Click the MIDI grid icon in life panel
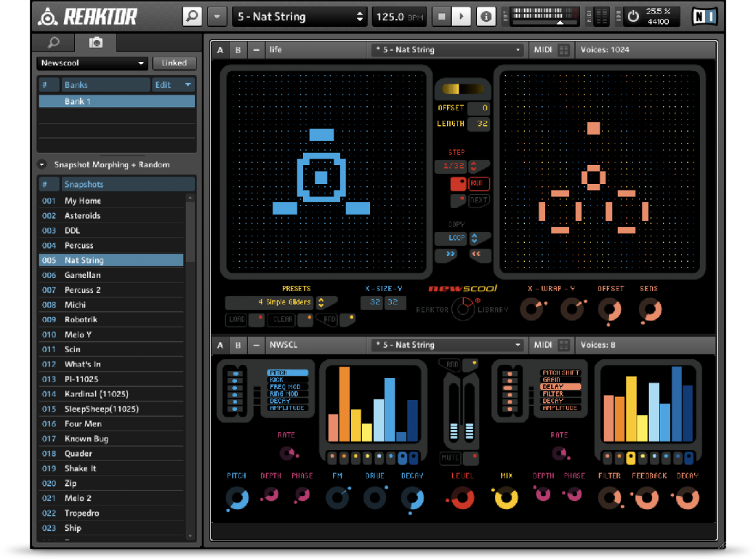Image resolution: width=756 pixels, height=560 pixels. pyautogui.click(x=563, y=50)
